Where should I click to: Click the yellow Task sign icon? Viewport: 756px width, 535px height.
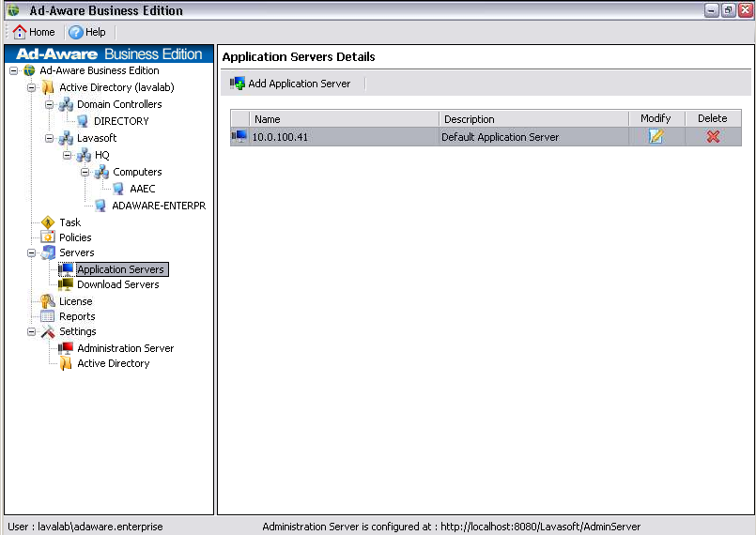click(x=48, y=222)
